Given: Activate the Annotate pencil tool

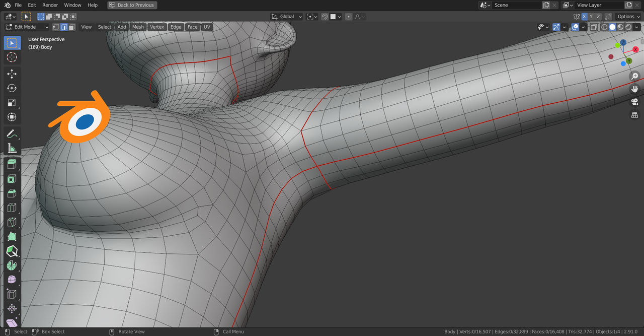Looking at the screenshot, I should click(x=12, y=134).
